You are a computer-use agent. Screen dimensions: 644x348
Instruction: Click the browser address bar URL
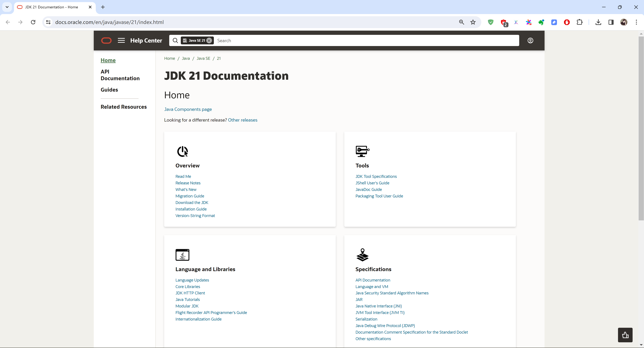[x=109, y=22]
